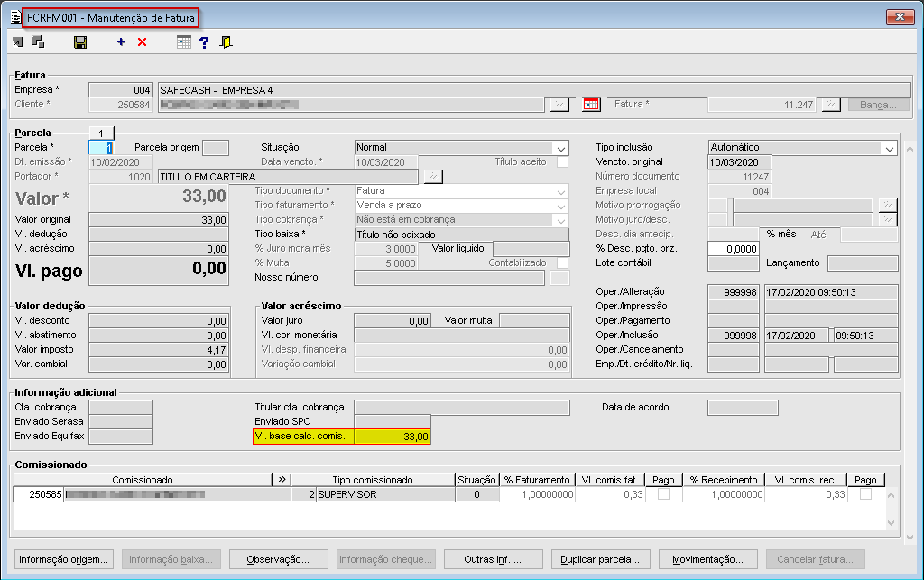Click the save floppy disk icon
The width and height of the screenshot is (924, 580).
coord(80,42)
